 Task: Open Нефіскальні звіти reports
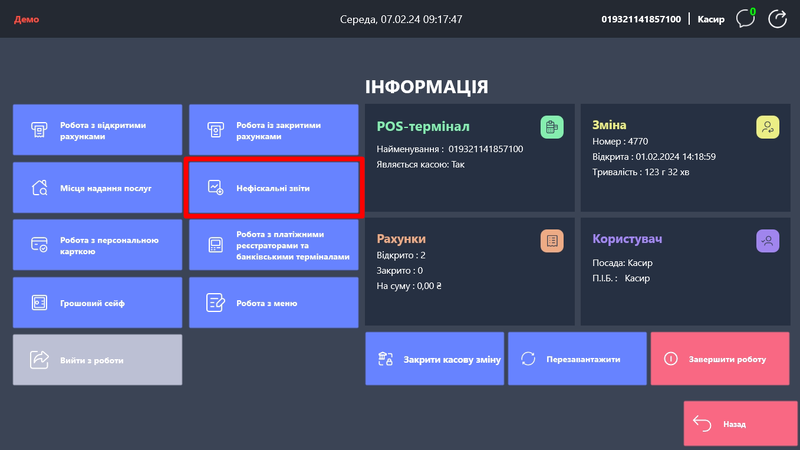(x=273, y=187)
